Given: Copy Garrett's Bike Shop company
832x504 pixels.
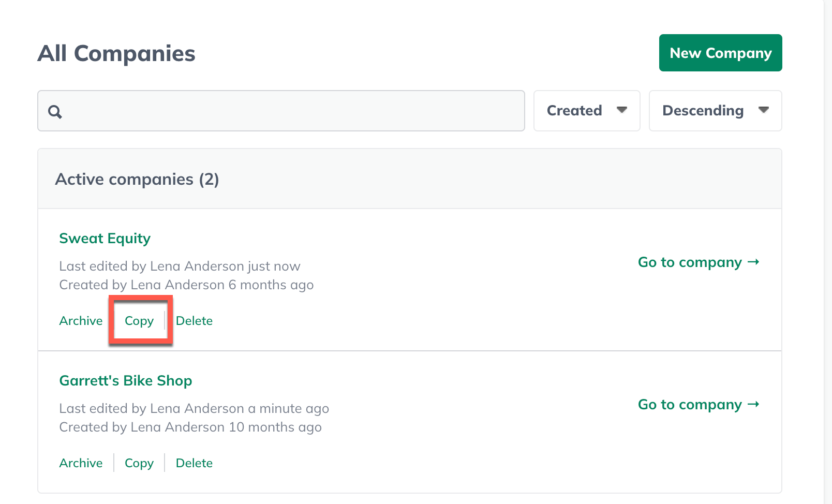Looking at the screenshot, I should point(139,463).
